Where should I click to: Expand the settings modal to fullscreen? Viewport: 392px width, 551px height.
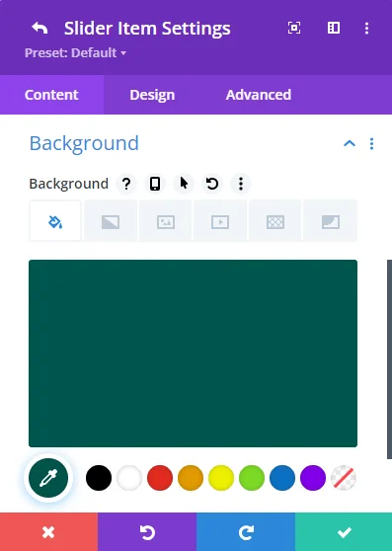point(294,28)
